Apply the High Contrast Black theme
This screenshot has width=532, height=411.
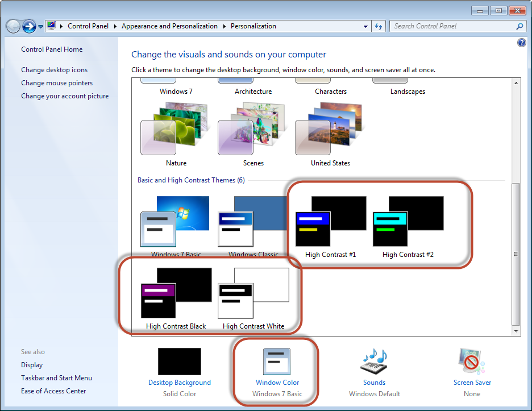[x=176, y=293]
